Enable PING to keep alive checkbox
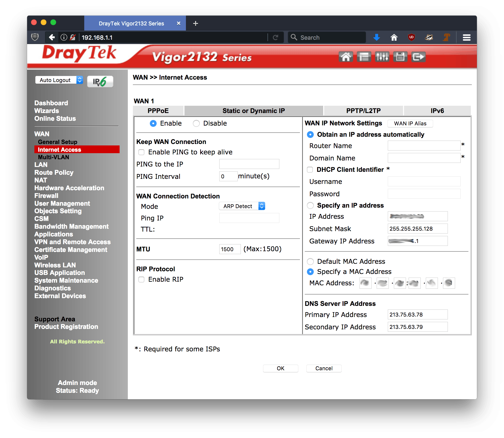 [141, 152]
